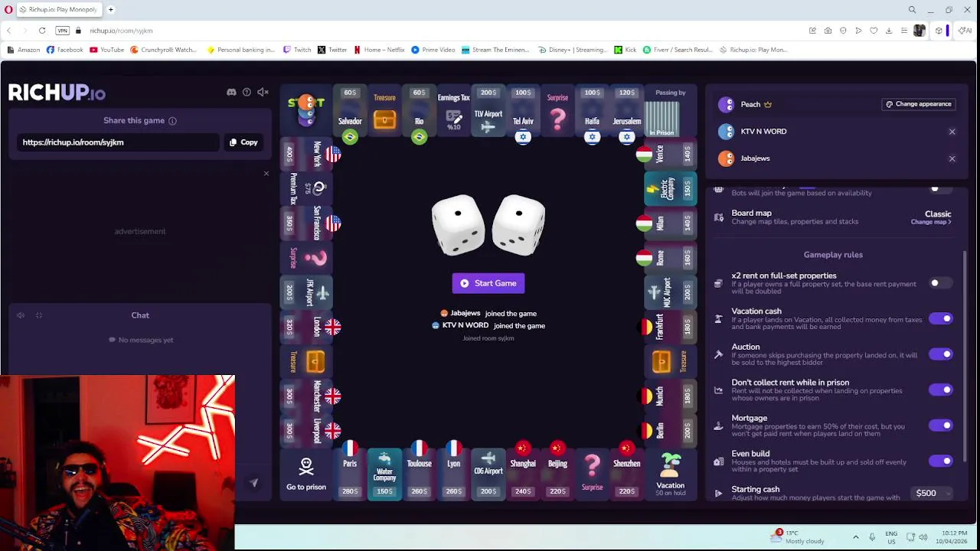Toggle the bots setting switch
This screenshot has height=551, width=980.
point(940,188)
